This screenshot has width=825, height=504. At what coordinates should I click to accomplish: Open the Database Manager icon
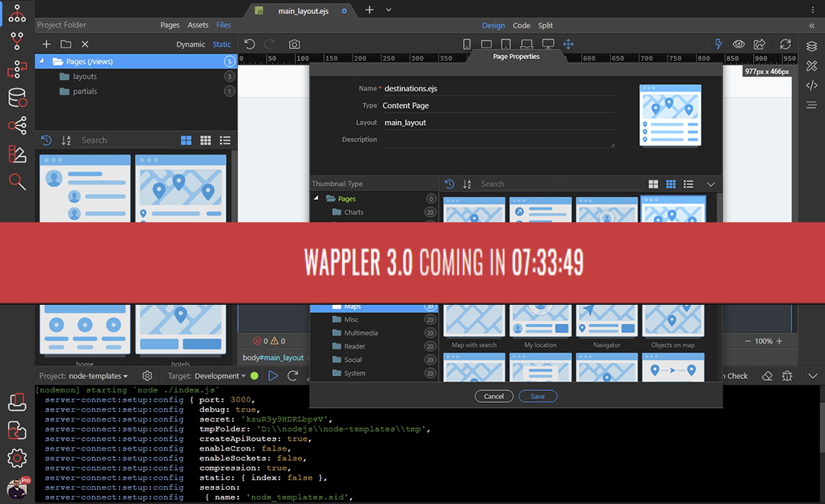click(x=17, y=97)
